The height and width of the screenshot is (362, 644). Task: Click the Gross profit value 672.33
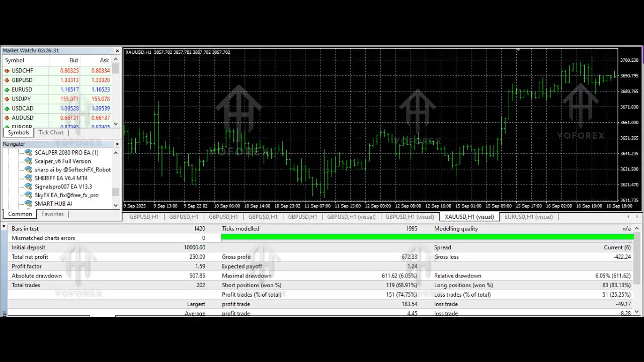(x=409, y=257)
